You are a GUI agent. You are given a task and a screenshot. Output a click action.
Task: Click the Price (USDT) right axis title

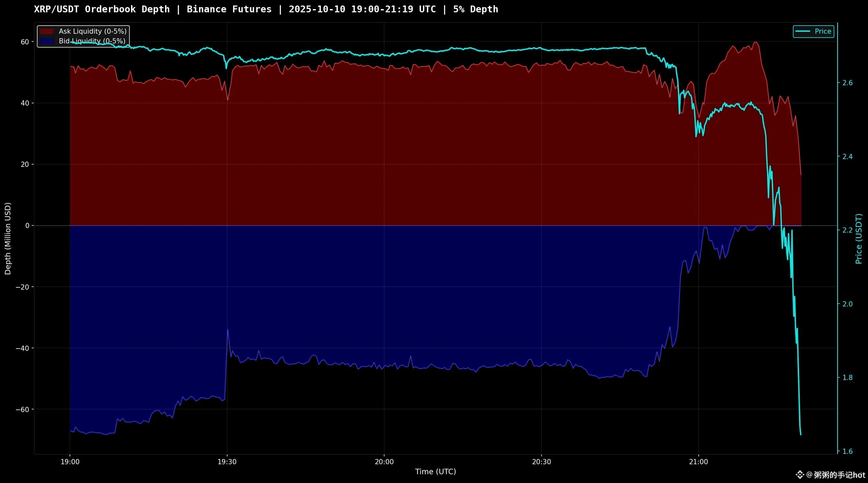(x=858, y=238)
